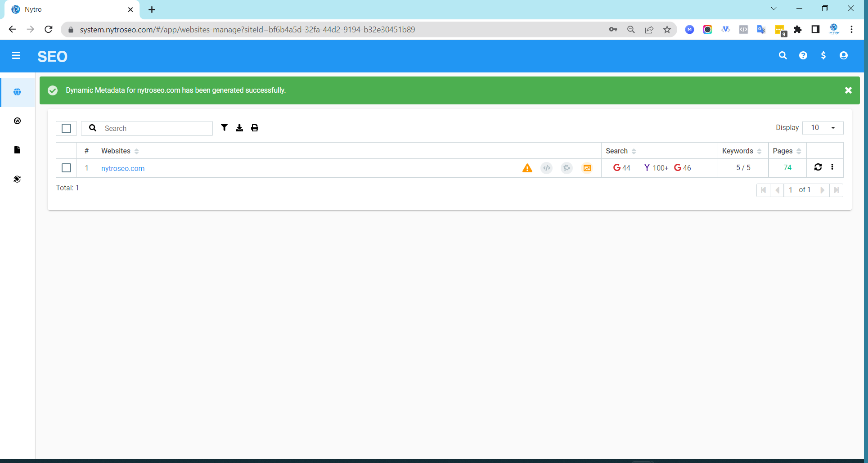
Task: Dismiss the green success notification
Action: 848,90
